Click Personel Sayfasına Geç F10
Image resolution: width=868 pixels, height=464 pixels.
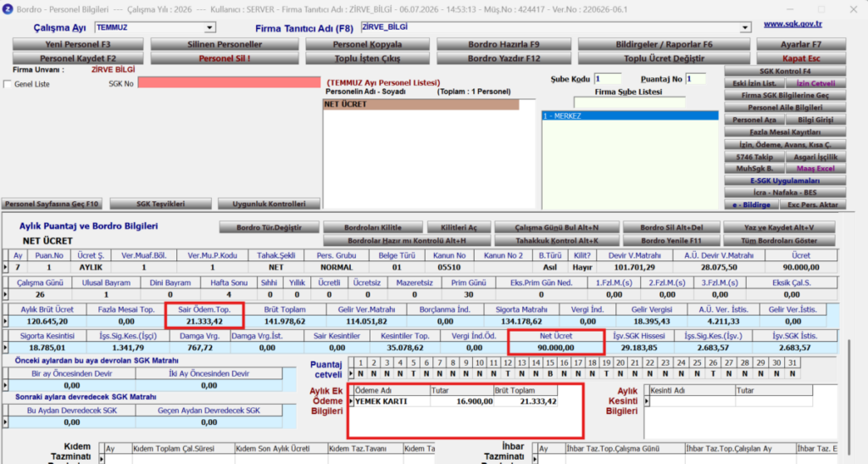(52, 204)
